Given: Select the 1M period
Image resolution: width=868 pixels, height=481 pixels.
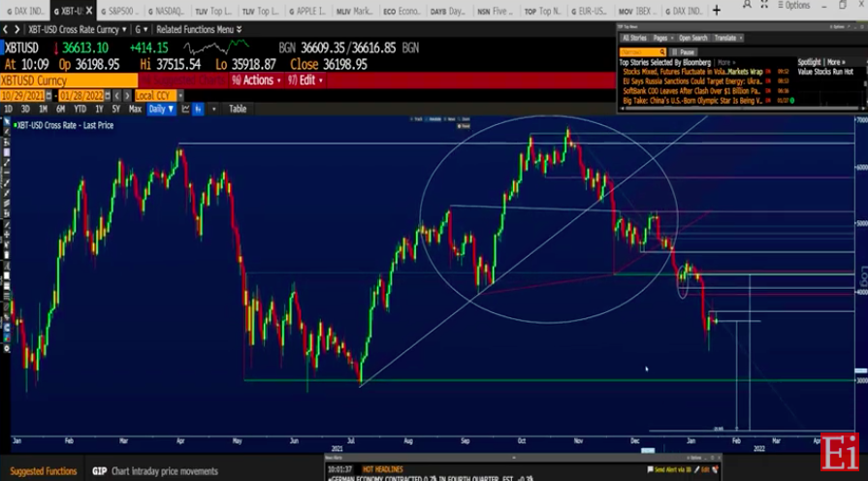Looking at the screenshot, I should coord(44,109).
